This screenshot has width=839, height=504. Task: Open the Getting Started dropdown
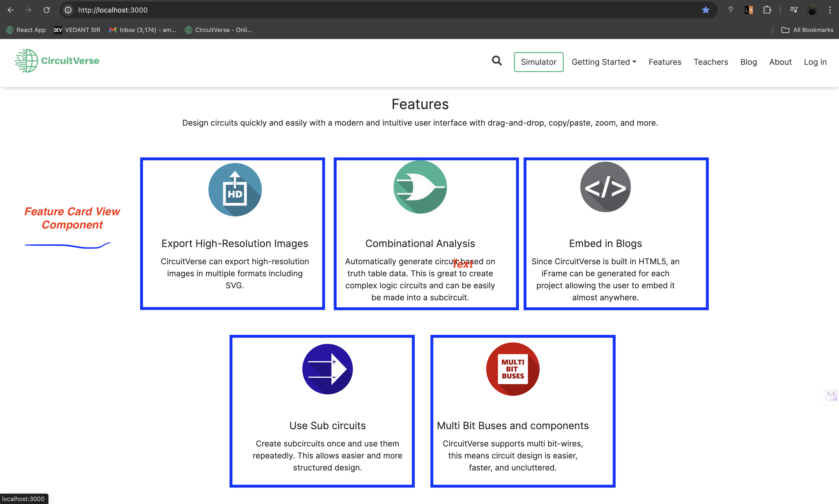pos(604,62)
